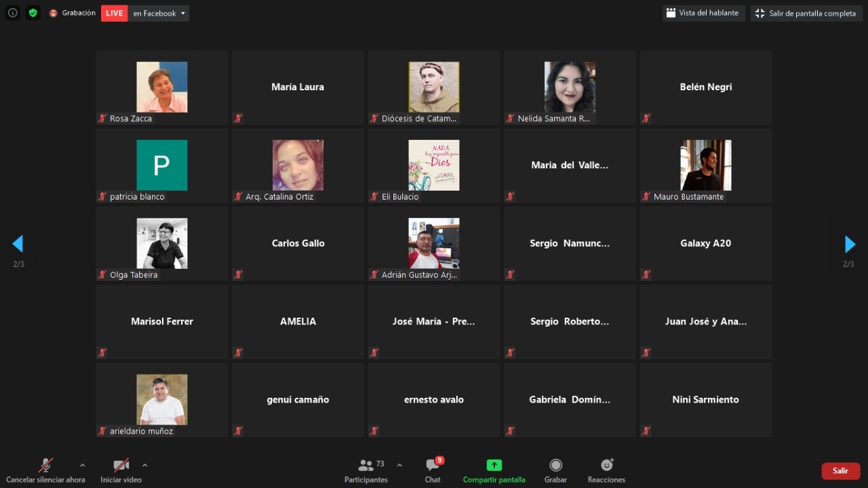The height and width of the screenshot is (488, 868).
Task: Expand video options arrow beside camera
Action: (144, 466)
